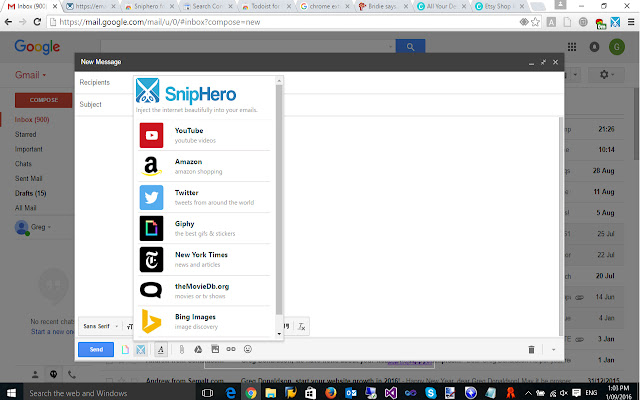
Task: Click the red COMPOSE button
Action: [x=44, y=100]
